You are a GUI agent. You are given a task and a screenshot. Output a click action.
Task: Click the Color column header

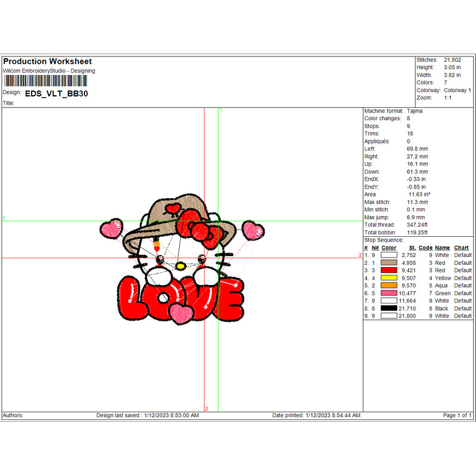click(x=389, y=248)
